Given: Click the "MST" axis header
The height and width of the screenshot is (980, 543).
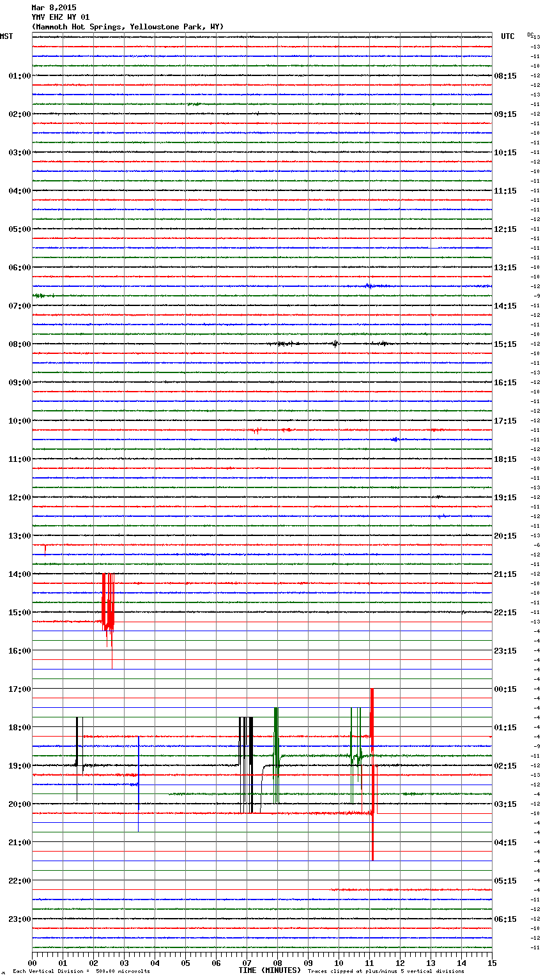Looking at the screenshot, I should [x=6, y=36].
